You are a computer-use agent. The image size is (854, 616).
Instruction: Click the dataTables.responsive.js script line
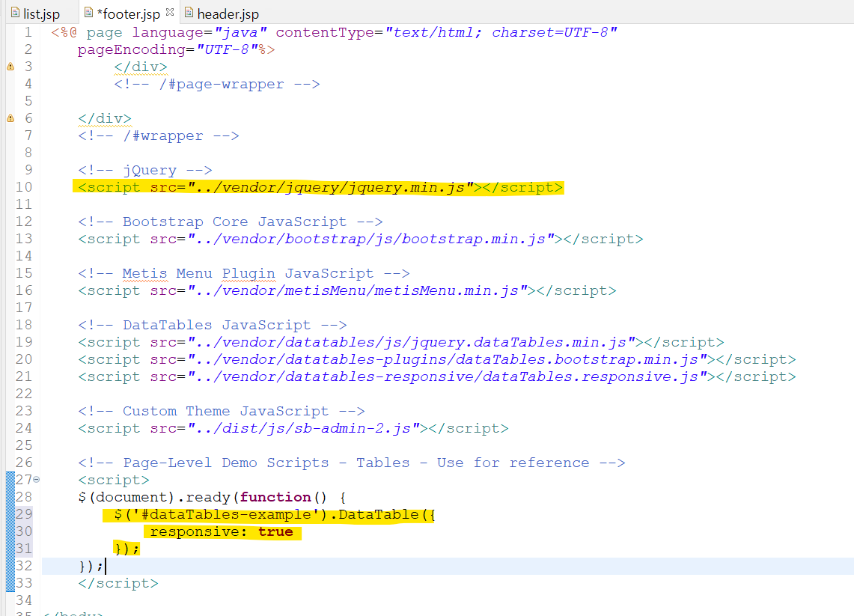pos(437,377)
